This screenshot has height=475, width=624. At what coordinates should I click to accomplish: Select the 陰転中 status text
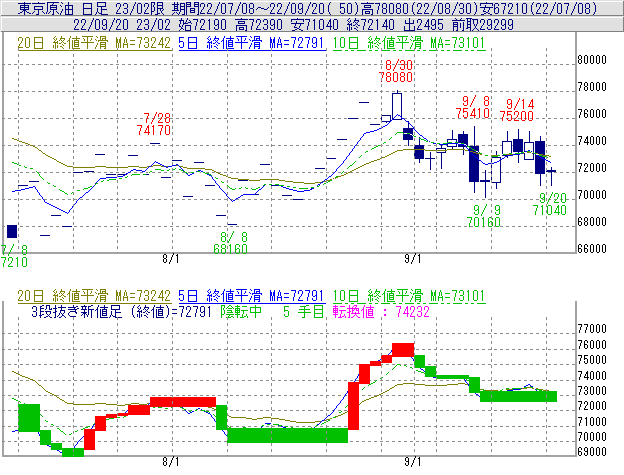coord(242,310)
